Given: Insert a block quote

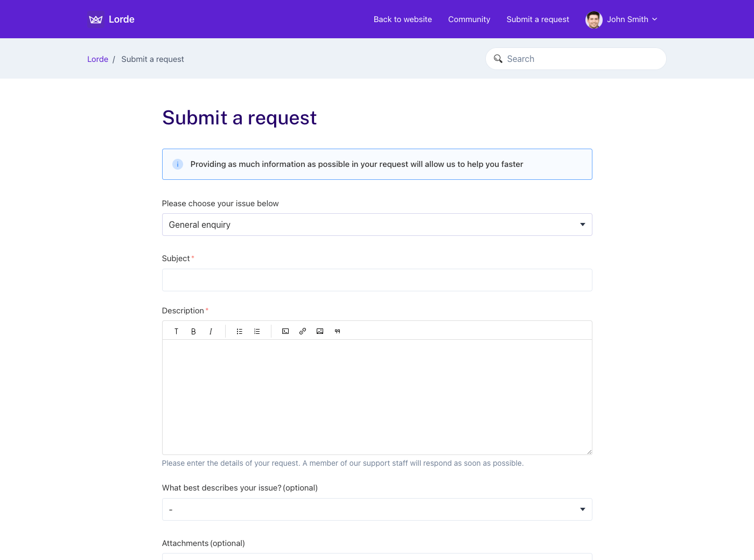Looking at the screenshot, I should click(x=337, y=331).
